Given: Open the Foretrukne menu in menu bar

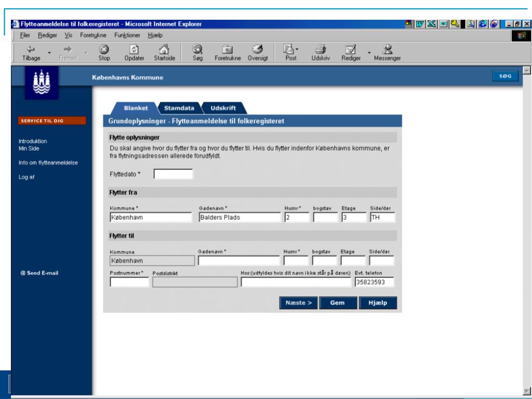Looking at the screenshot, I should click(x=93, y=35).
